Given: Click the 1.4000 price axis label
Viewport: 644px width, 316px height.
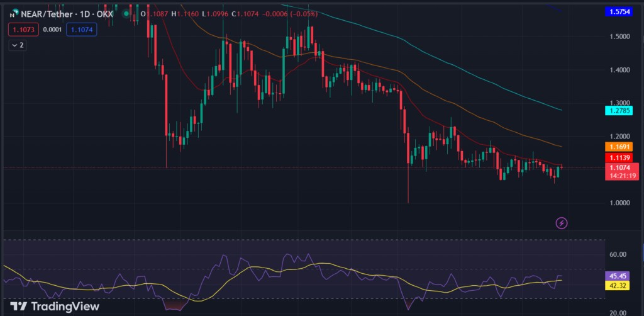Looking at the screenshot, I should tap(619, 70).
